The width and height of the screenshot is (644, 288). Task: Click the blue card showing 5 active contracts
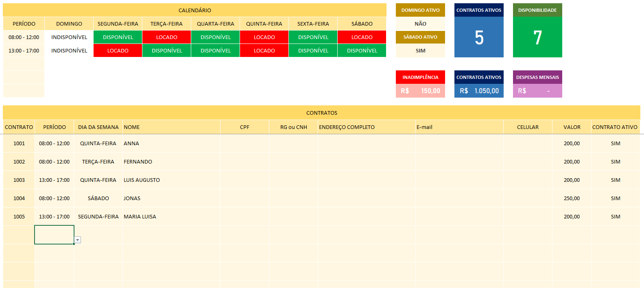point(479,37)
